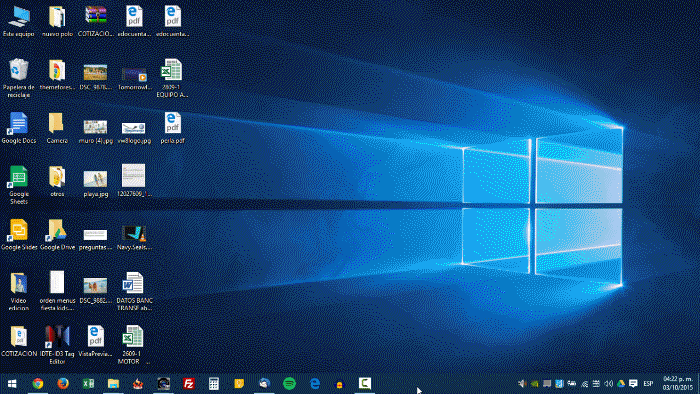Open the Google Drive tray icon
The image size is (700, 394).
click(x=621, y=384)
